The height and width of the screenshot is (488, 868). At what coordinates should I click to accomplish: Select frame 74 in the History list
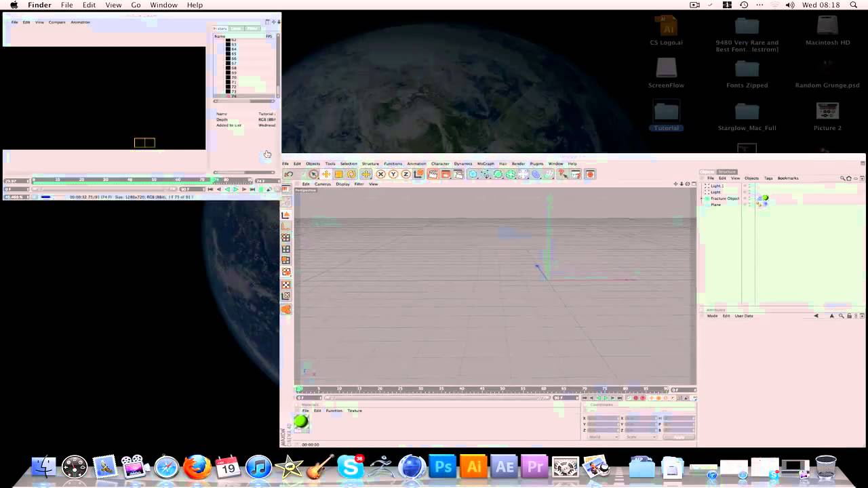coord(235,96)
